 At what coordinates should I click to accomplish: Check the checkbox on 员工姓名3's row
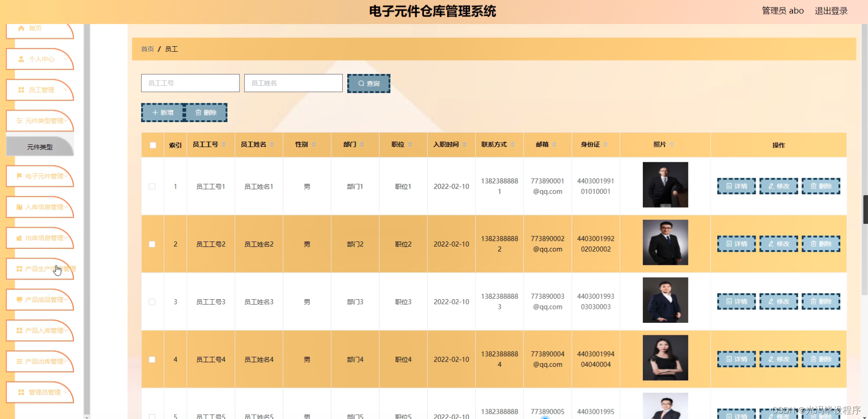(152, 301)
